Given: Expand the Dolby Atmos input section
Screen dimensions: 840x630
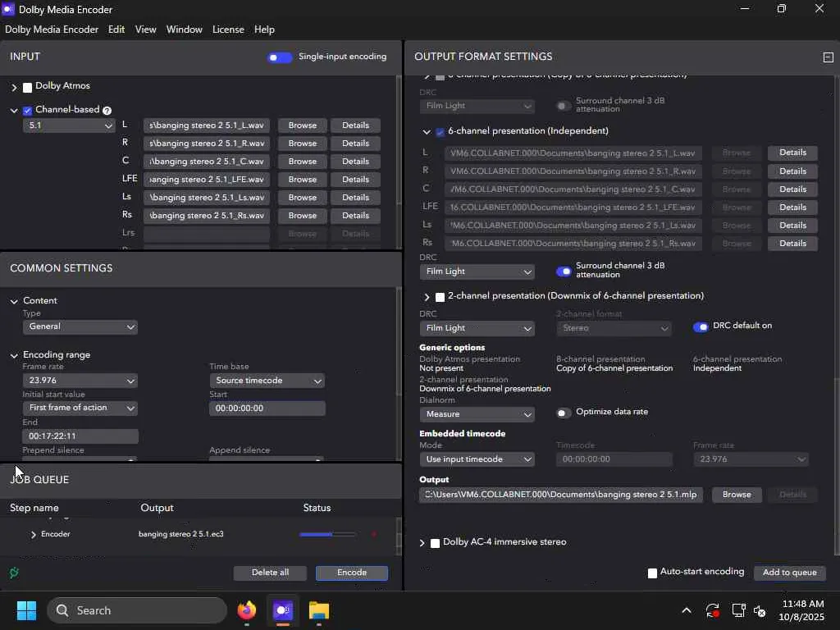Looking at the screenshot, I should tap(15, 87).
